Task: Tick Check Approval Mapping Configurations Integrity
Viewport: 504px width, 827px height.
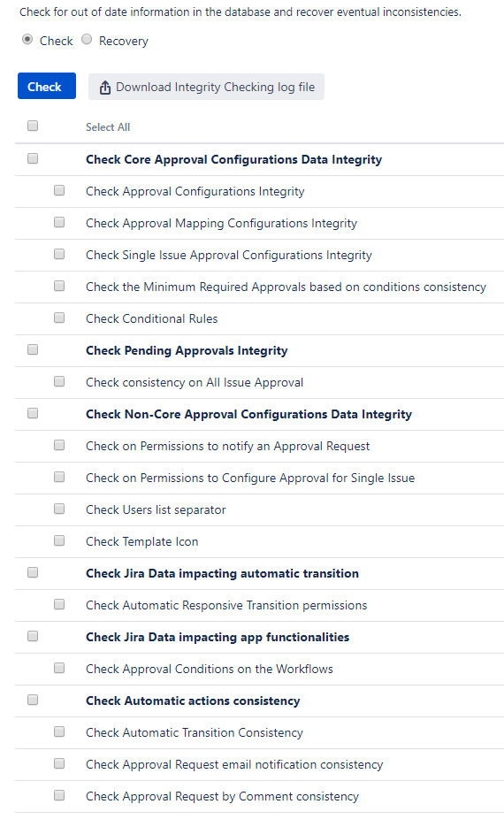Action: tap(59, 222)
